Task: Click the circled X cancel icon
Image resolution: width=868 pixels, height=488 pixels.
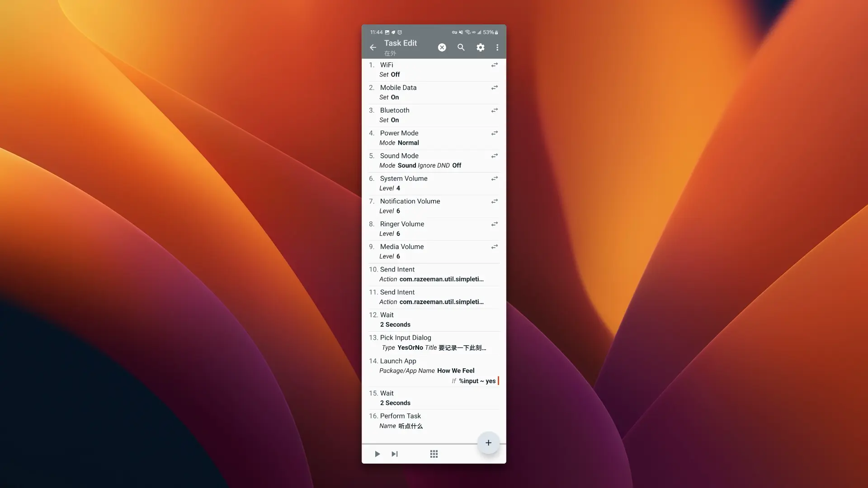Action: point(442,47)
